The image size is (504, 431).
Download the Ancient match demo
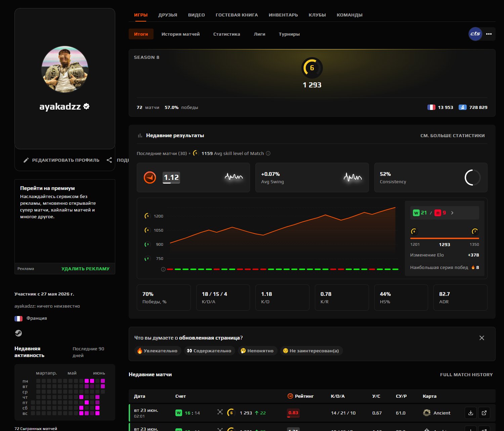coord(471,413)
